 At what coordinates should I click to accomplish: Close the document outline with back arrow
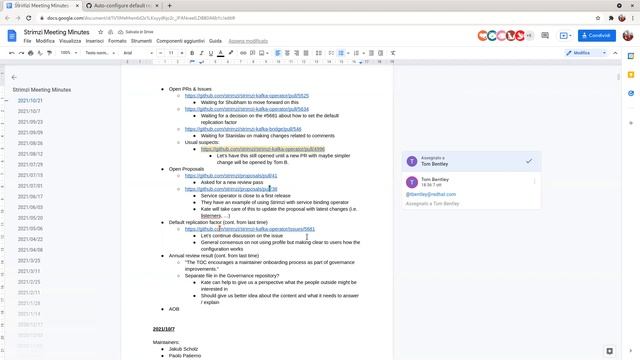pyautogui.click(x=14, y=77)
